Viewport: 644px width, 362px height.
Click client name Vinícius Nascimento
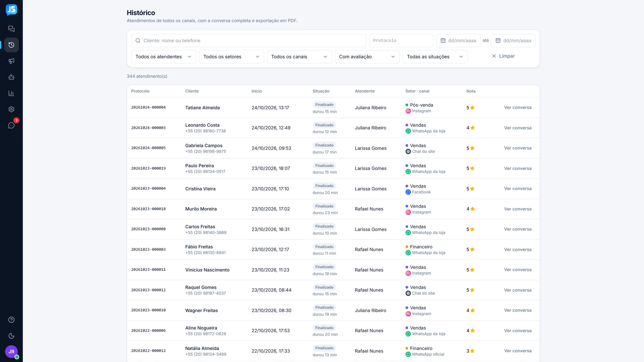point(207,270)
